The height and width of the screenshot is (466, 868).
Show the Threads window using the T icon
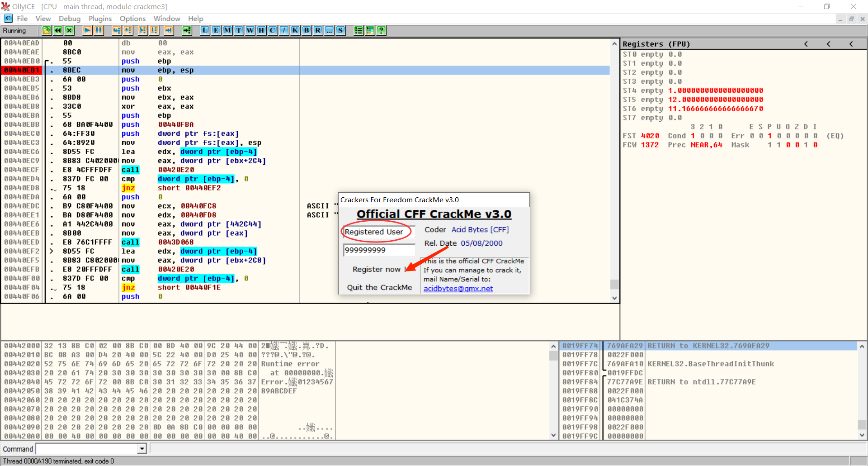click(x=239, y=30)
